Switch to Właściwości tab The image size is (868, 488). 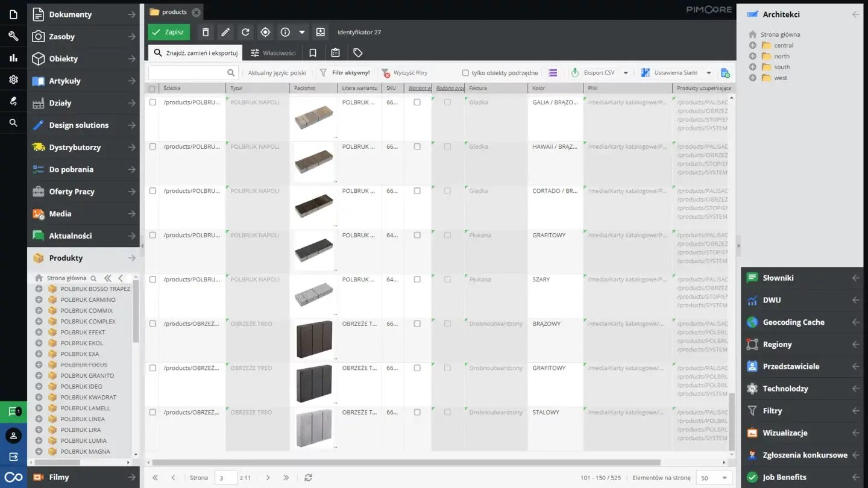click(x=272, y=53)
